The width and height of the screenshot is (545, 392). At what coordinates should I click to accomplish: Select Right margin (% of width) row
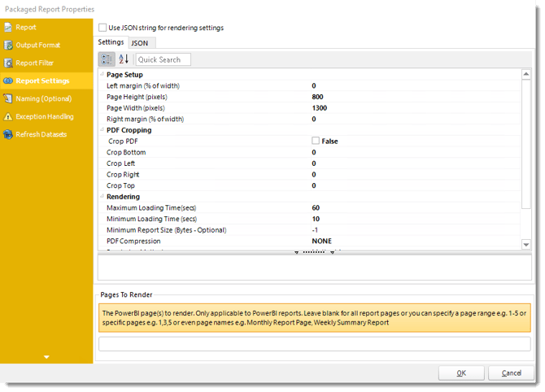click(x=309, y=119)
